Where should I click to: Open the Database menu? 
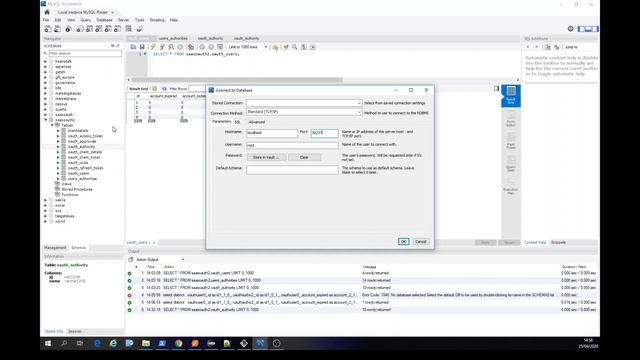pos(104,20)
